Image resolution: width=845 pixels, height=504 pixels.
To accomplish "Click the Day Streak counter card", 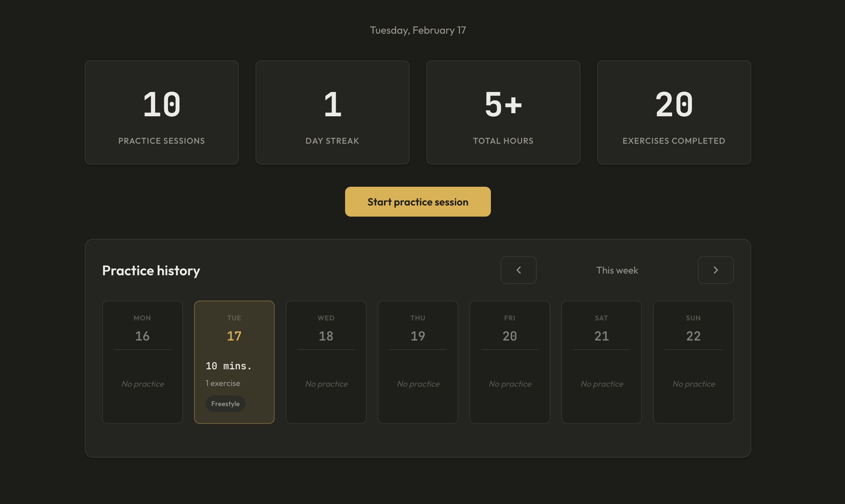I will tap(332, 112).
